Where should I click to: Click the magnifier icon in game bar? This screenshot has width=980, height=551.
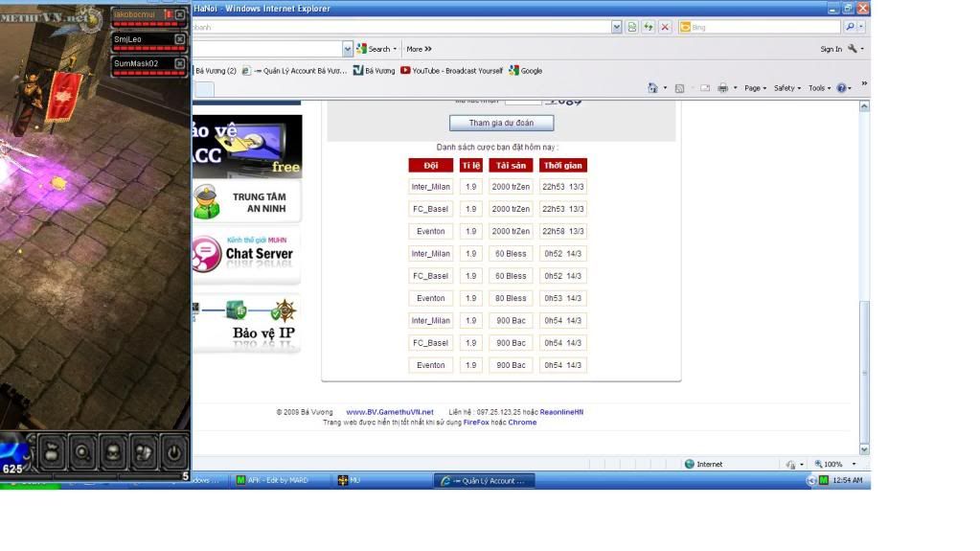(82, 452)
